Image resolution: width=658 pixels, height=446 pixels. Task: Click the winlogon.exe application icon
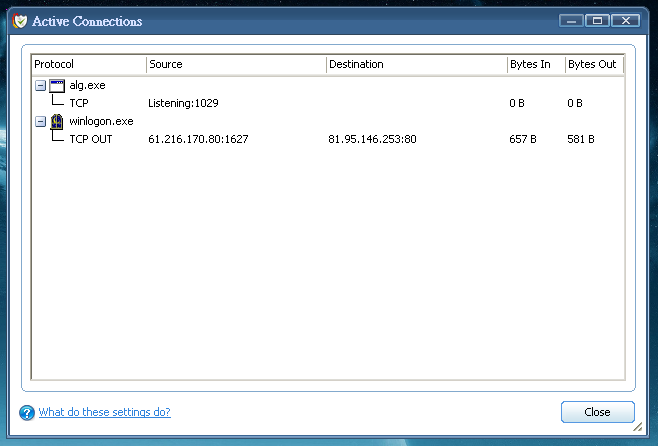(x=57, y=122)
